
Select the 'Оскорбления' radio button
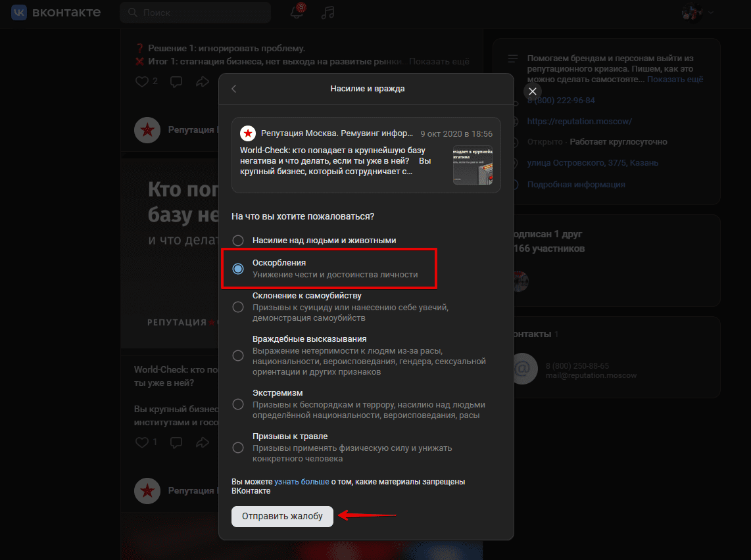[238, 269]
